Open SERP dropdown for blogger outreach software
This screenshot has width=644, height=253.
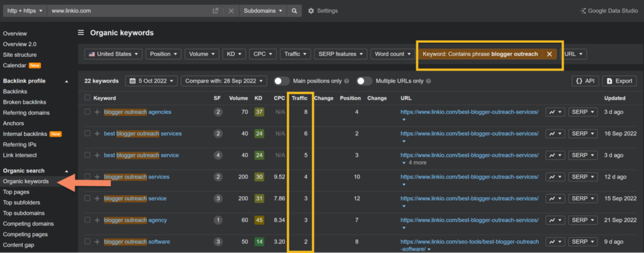tap(582, 242)
